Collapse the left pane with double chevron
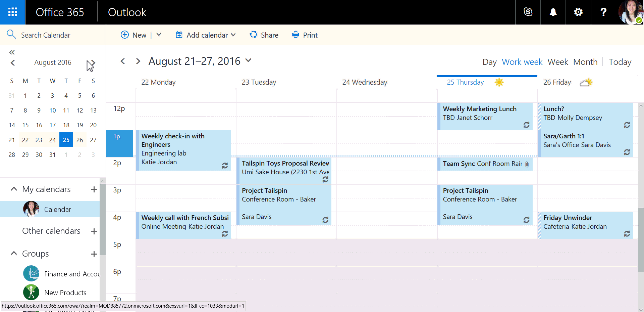 pos(12,52)
